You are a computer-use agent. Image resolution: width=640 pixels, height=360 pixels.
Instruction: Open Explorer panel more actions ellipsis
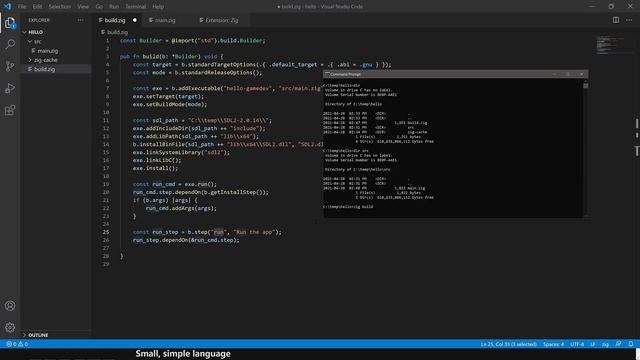click(x=80, y=20)
